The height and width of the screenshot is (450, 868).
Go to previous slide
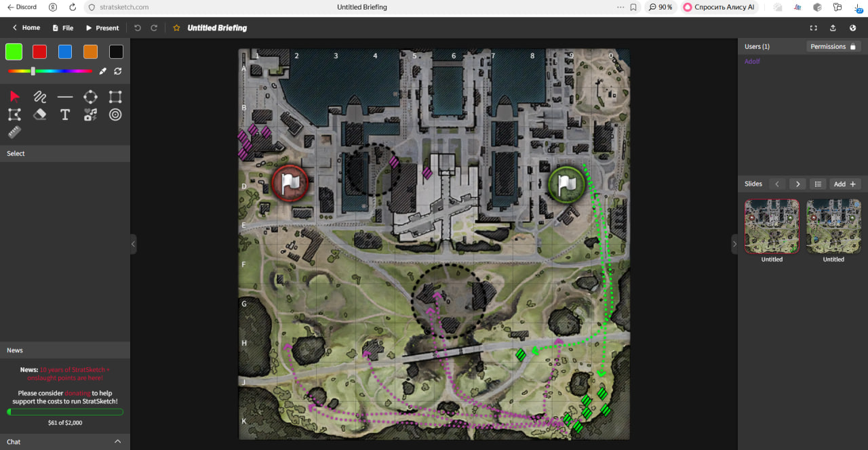click(777, 184)
